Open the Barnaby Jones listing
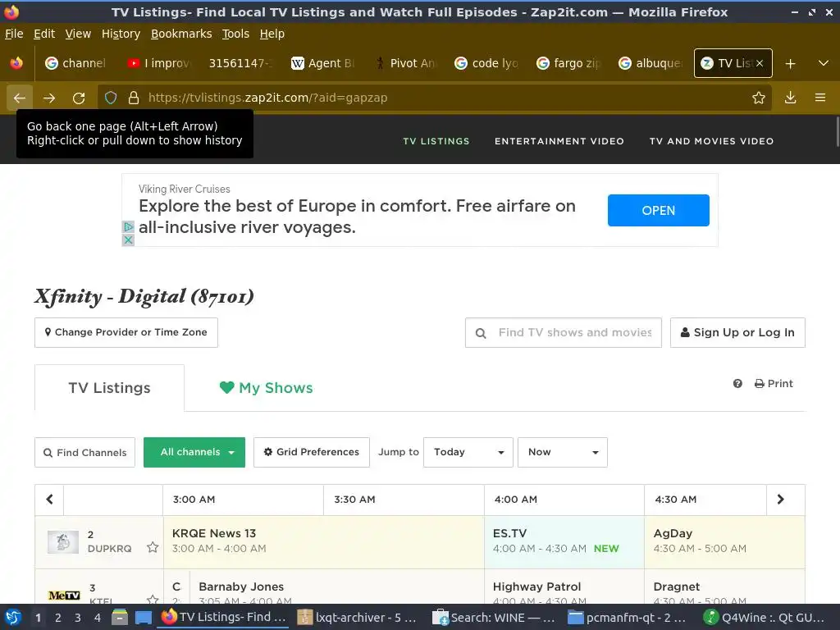Viewport: 840px width, 630px height. [337, 587]
